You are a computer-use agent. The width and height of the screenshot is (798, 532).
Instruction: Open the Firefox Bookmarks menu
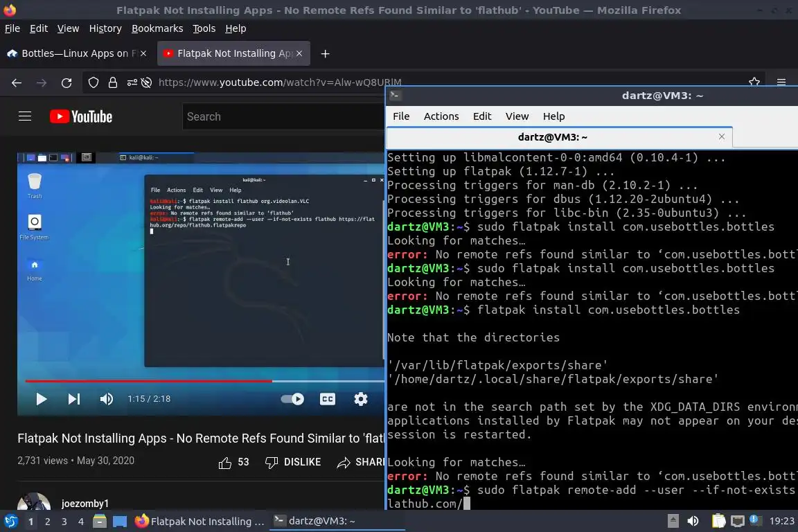click(x=157, y=28)
